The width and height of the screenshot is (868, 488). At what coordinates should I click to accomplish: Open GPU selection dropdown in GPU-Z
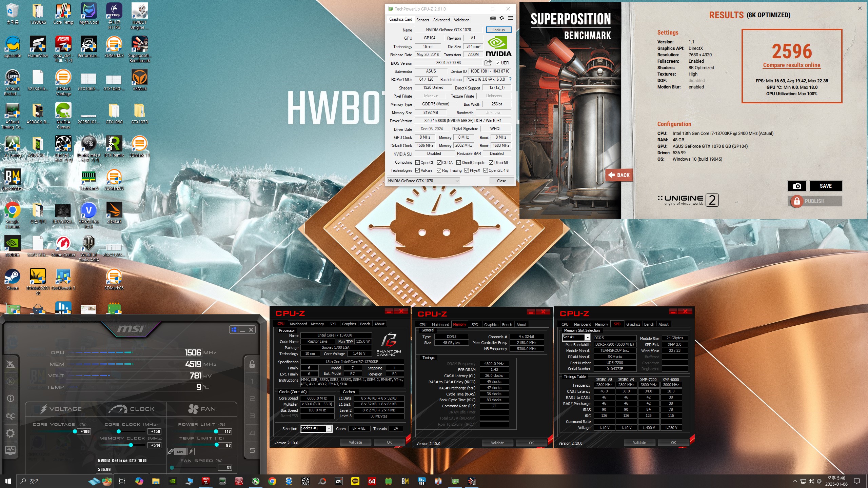pyautogui.click(x=423, y=181)
